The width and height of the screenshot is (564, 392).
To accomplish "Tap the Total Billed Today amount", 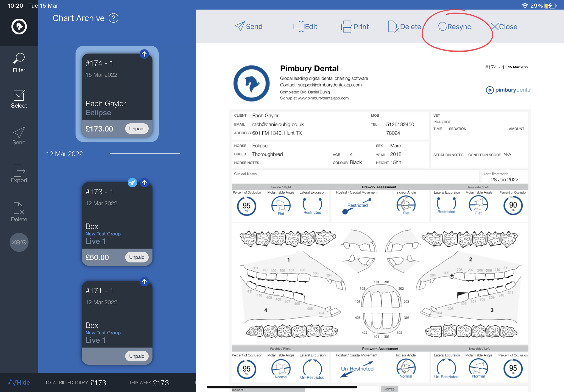I will (98, 383).
